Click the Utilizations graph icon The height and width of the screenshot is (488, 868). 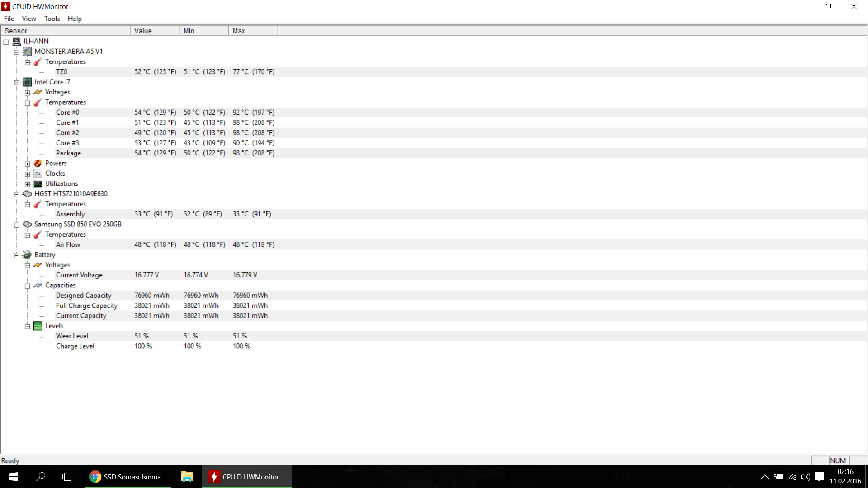[x=38, y=184]
